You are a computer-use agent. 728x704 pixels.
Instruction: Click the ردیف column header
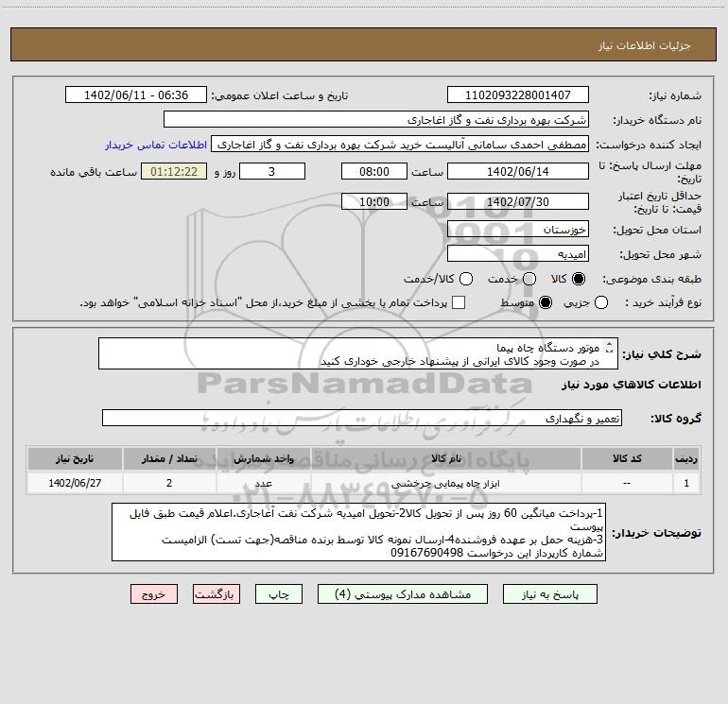pos(686,458)
